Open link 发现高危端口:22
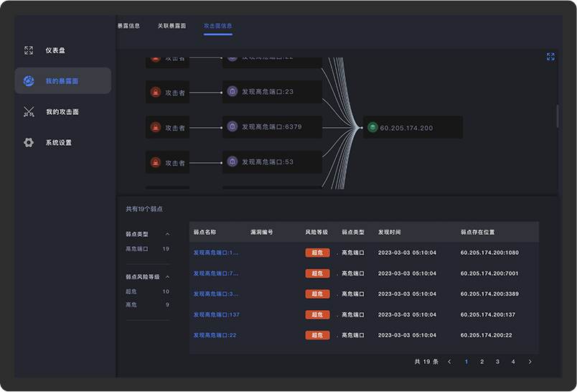This screenshot has height=392, width=577. pyautogui.click(x=215, y=335)
